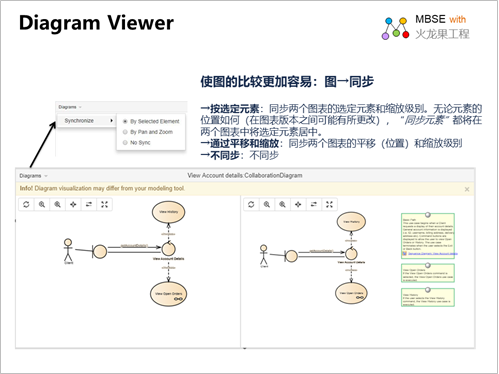Zoom out on the left diagram
This screenshot has width=499, height=374.
click(58, 204)
